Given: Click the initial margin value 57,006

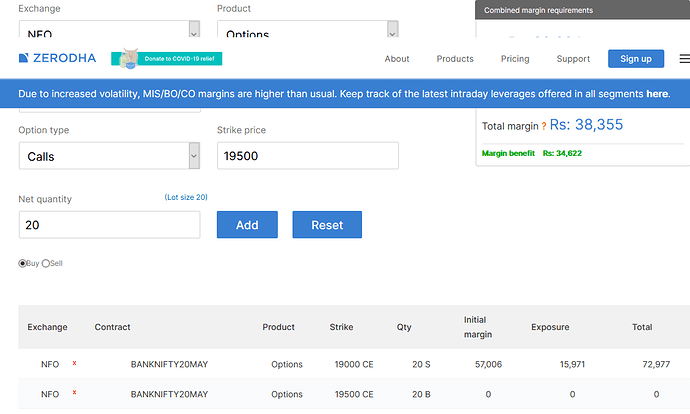Looking at the screenshot, I should (x=488, y=364).
